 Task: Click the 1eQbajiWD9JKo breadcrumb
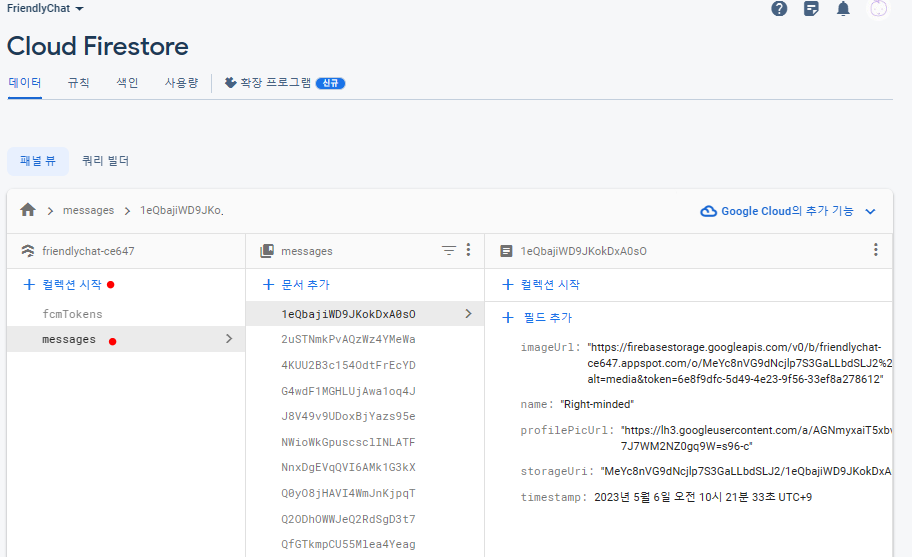click(181, 210)
